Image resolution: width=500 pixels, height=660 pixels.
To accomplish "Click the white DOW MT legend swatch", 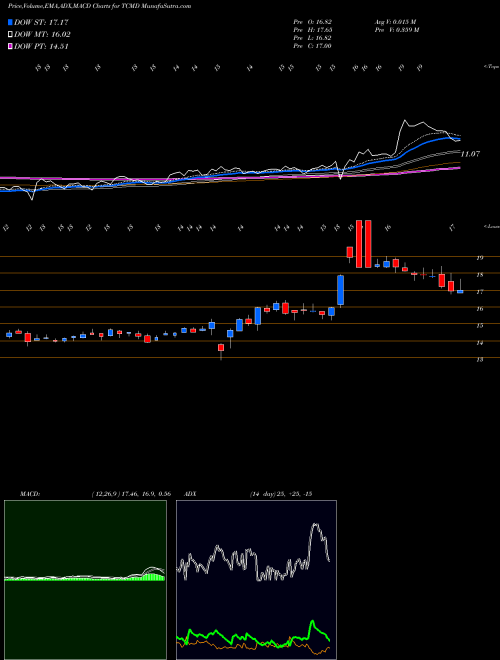I will [11, 35].
